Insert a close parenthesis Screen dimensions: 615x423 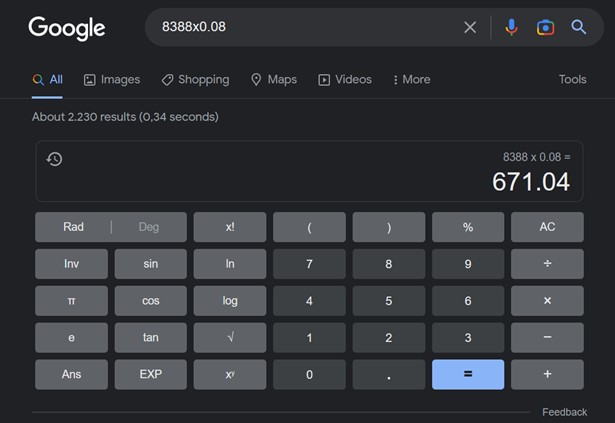pyautogui.click(x=389, y=227)
